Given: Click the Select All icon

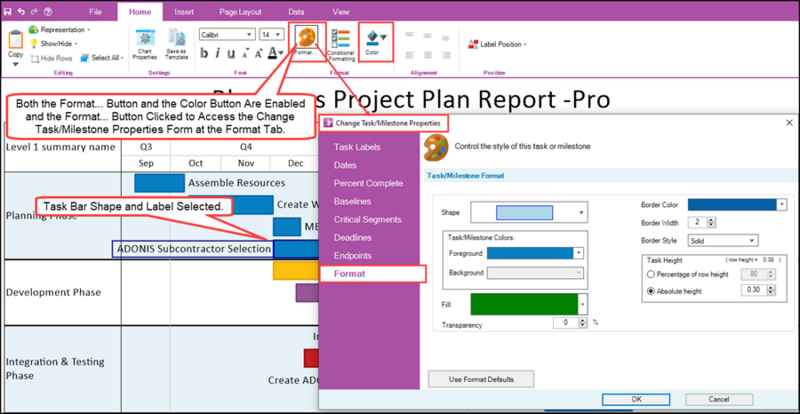Looking at the screenshot, I should coord(85,58).
